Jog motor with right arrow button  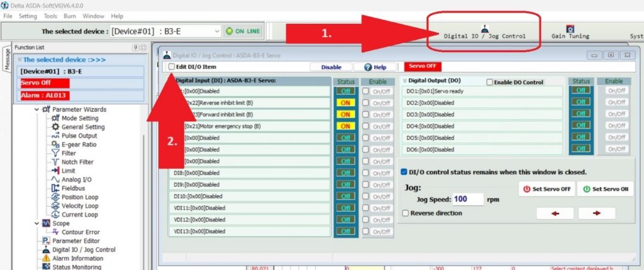point(596,213)
